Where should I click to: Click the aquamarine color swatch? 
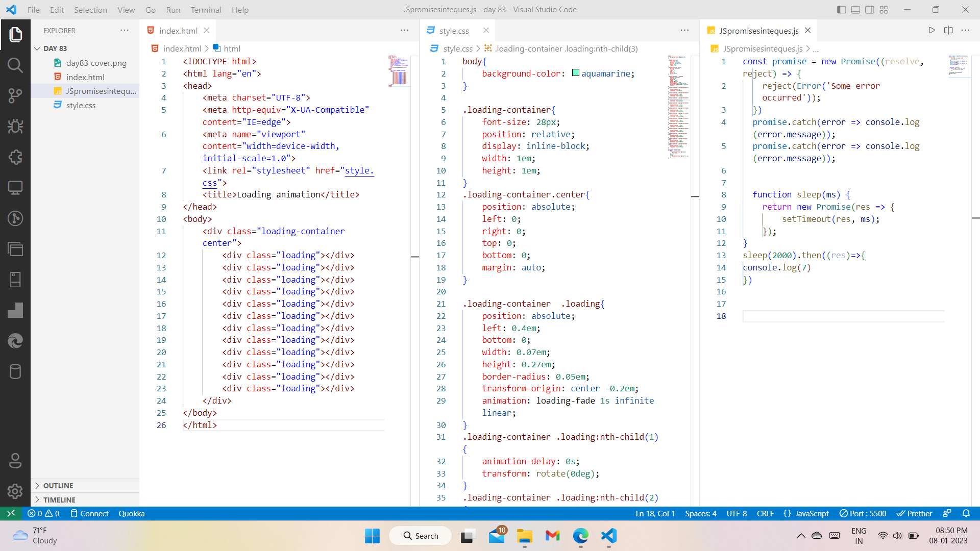click(x=576, y=73)
